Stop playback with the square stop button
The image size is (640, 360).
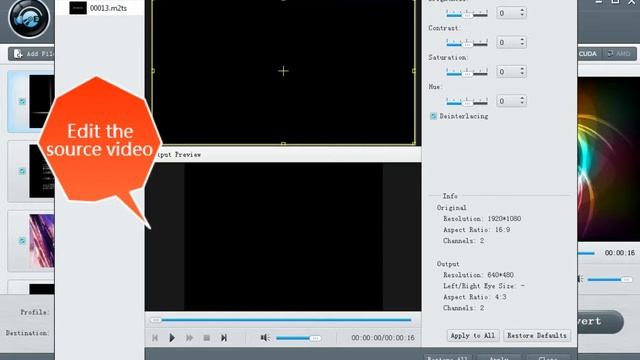tap(207, 338)
